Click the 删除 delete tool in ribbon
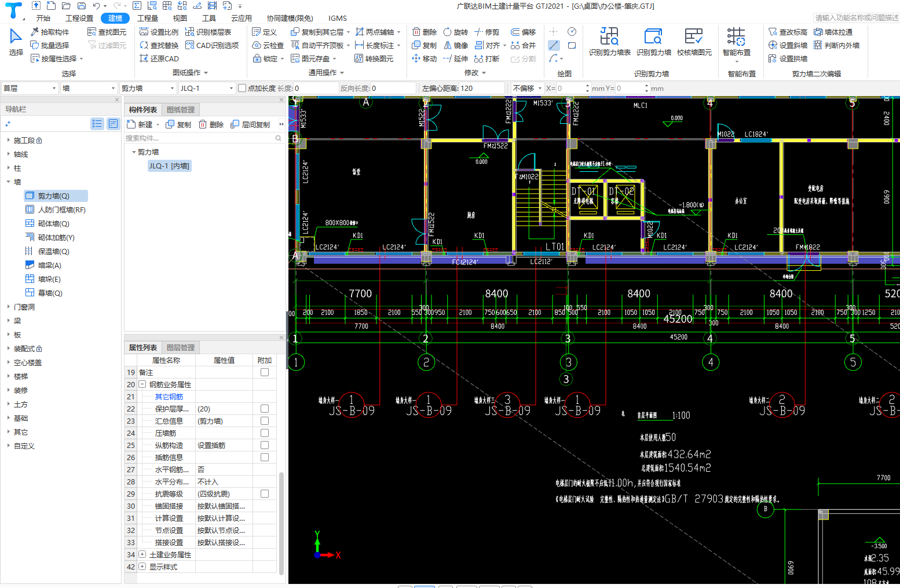This screenshot has width=900, height=588. click(424, 32)
